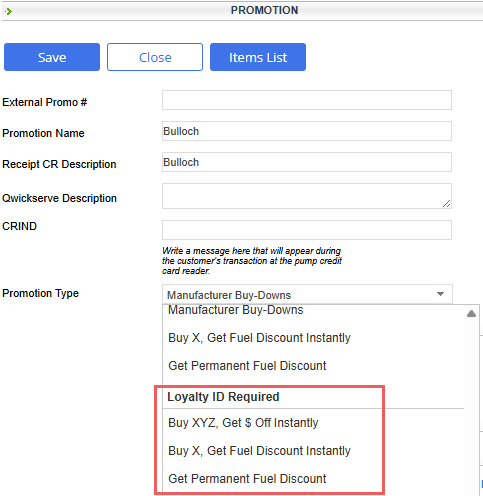Click the Receipt CR Description field
483x496 pixels.
click(x=307, y=162)
